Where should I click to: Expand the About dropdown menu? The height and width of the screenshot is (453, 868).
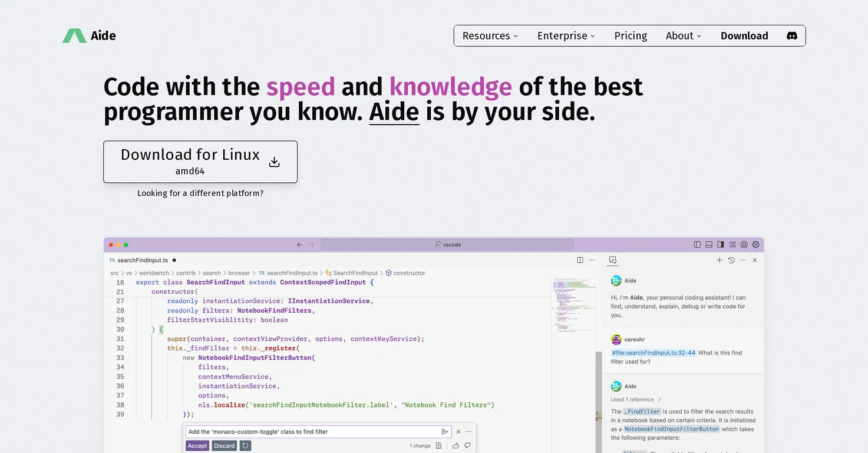point(684,35)
